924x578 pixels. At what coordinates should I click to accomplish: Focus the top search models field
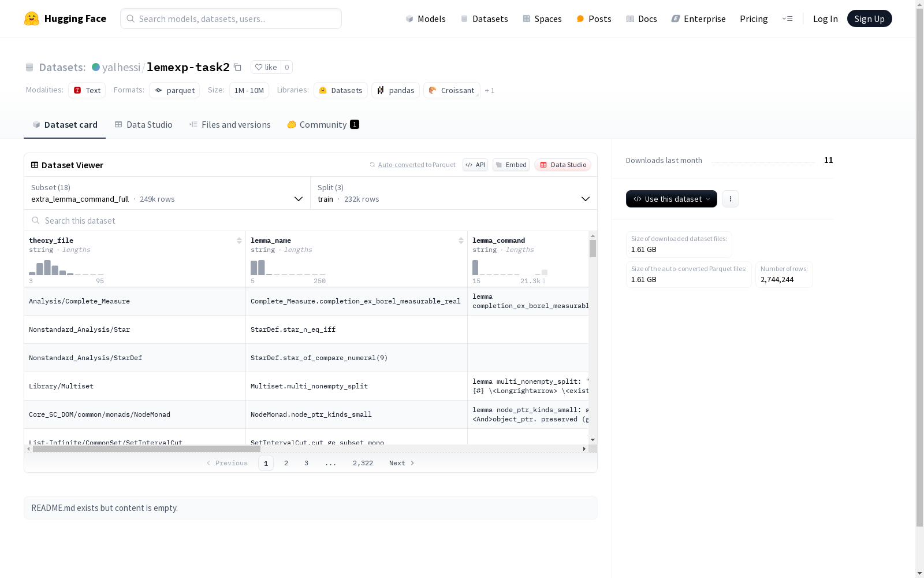point(231,18)
